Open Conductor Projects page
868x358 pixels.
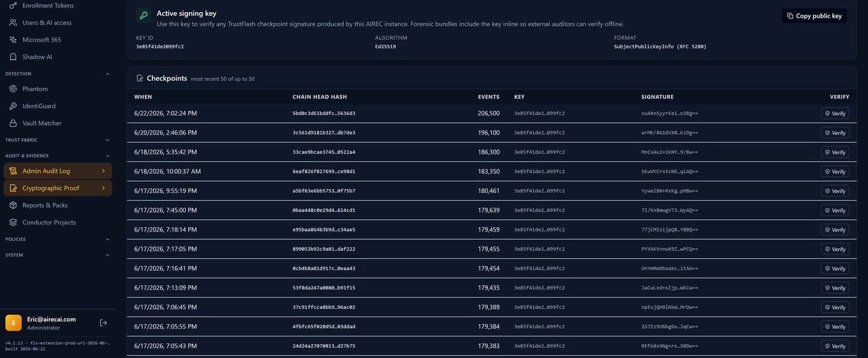coord(58,222)
